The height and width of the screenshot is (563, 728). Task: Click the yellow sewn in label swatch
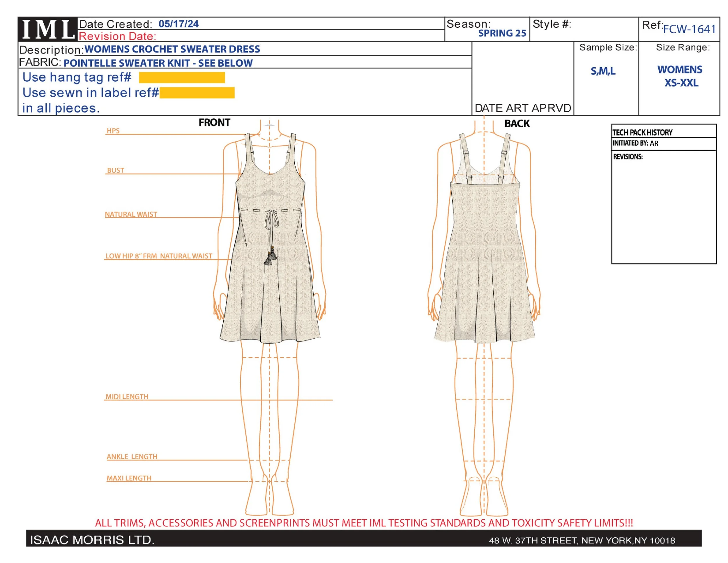pyautogui.click(x=197, y=93)
